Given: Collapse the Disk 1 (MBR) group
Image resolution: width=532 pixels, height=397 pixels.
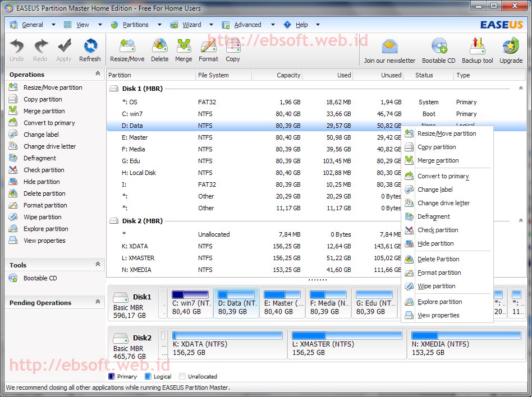Looking at the screenshot, I should 521,88.
